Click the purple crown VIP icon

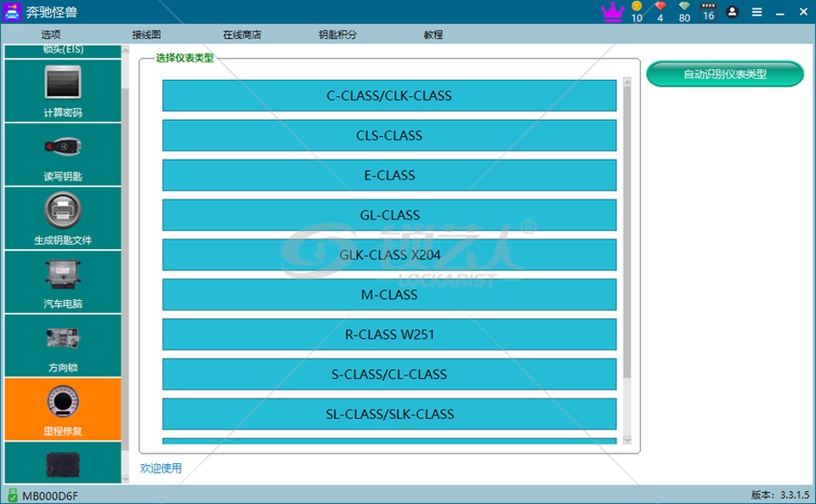[613, 12]
